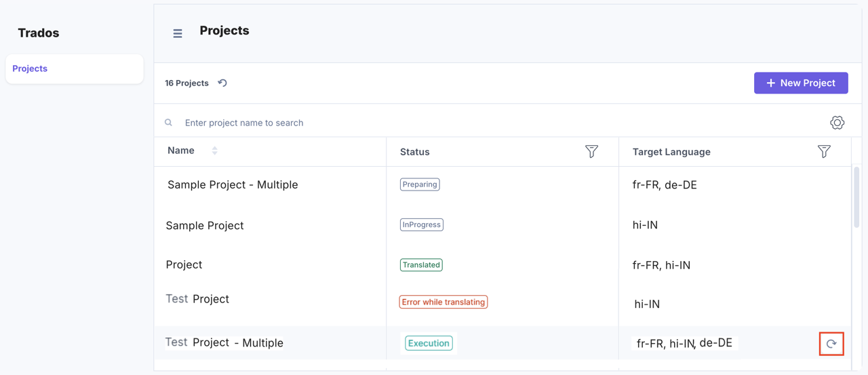
Task: Filter by Target Language column
Action: click(824, 151)
